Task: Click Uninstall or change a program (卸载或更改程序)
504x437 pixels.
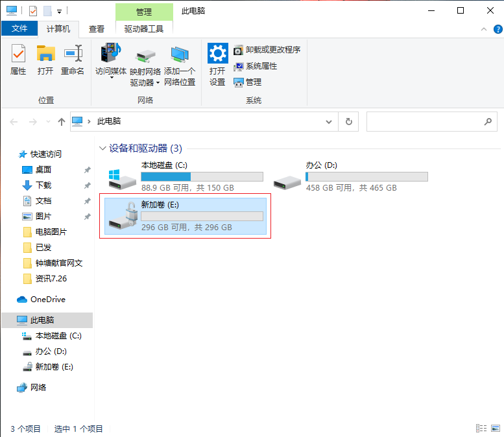Action: [267, 50]
